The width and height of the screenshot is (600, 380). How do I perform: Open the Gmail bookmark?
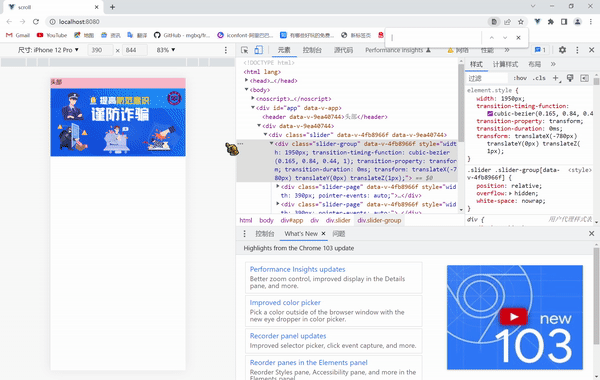pyautogui.click(x=18, y=35)
